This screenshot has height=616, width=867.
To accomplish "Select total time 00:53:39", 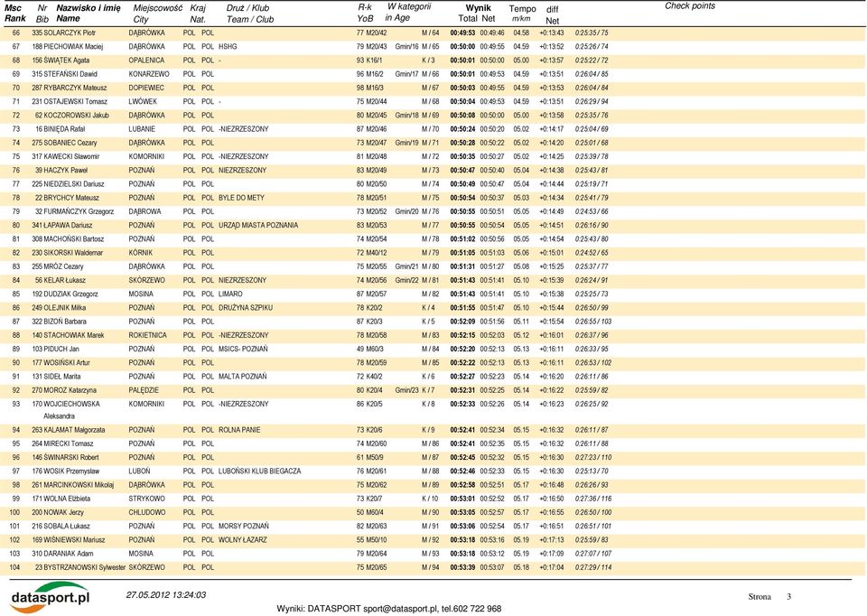I will point(462,568).
